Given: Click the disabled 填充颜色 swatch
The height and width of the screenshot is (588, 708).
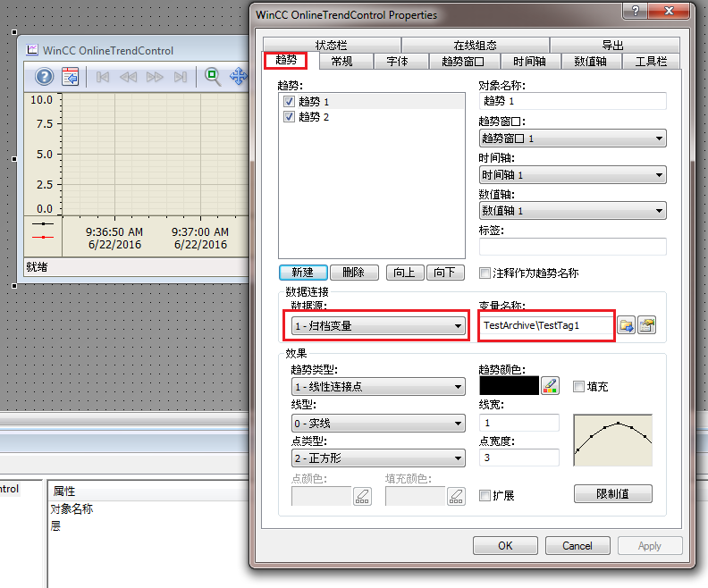Looking at the screenshot, I should coord(416,496).
